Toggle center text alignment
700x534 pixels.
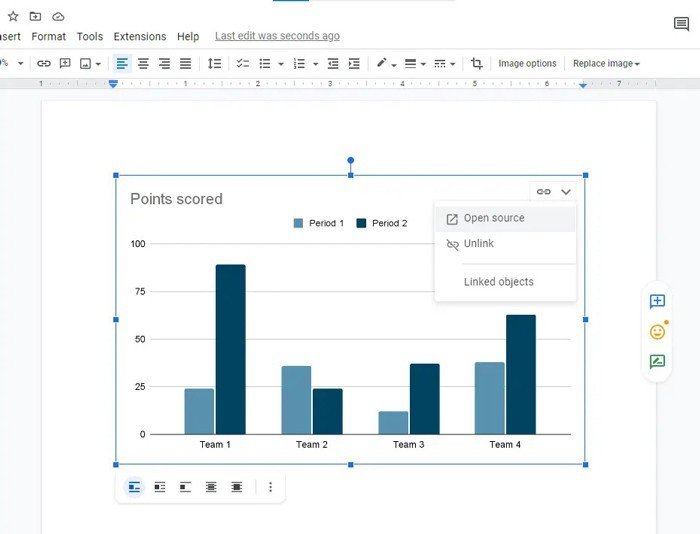(x=143, y=63)
